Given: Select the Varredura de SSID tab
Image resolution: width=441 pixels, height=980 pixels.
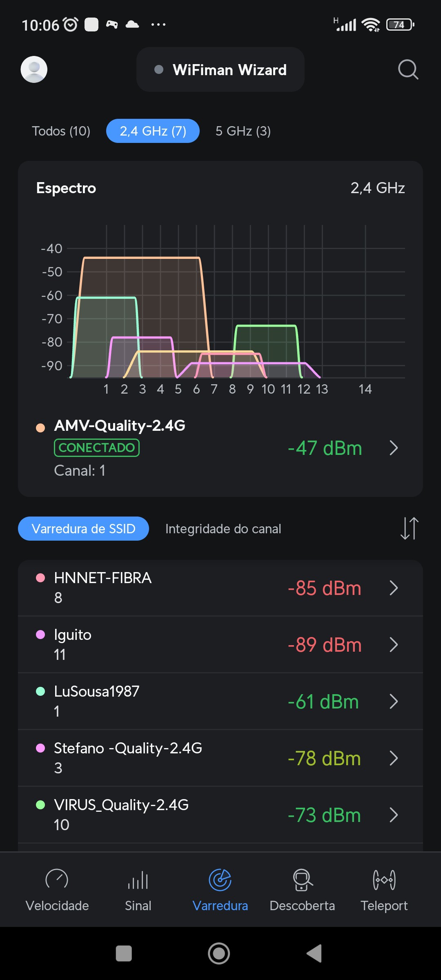Looking at the screenshot, I should [x=83, y=529].
